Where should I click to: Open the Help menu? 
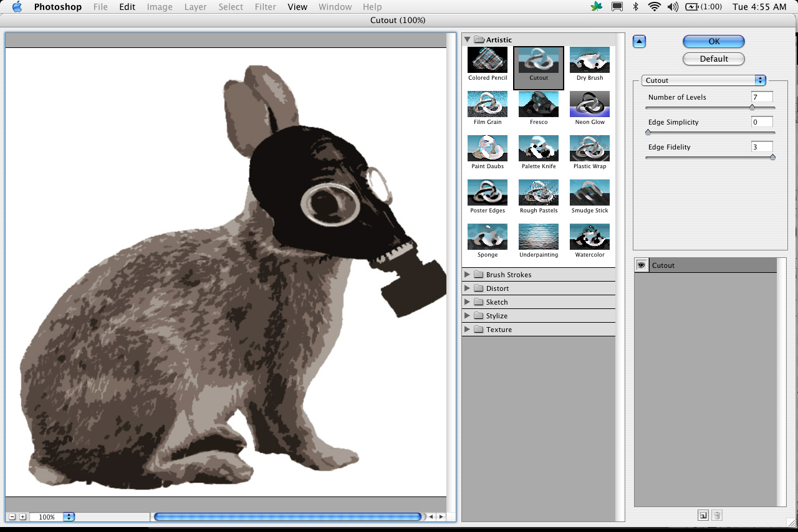(x=372, y=7)
